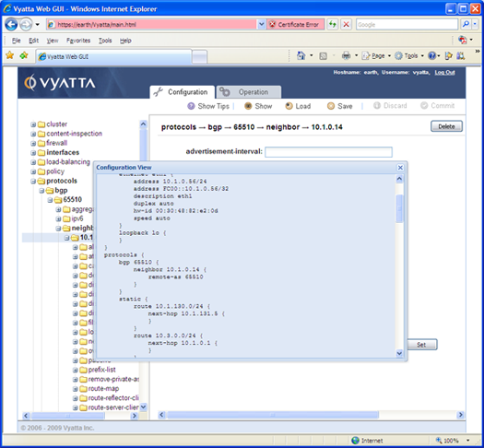Open the Page dropdown menu
The height and width of the screenshot is (448, 484).
(x=376, y=56)
